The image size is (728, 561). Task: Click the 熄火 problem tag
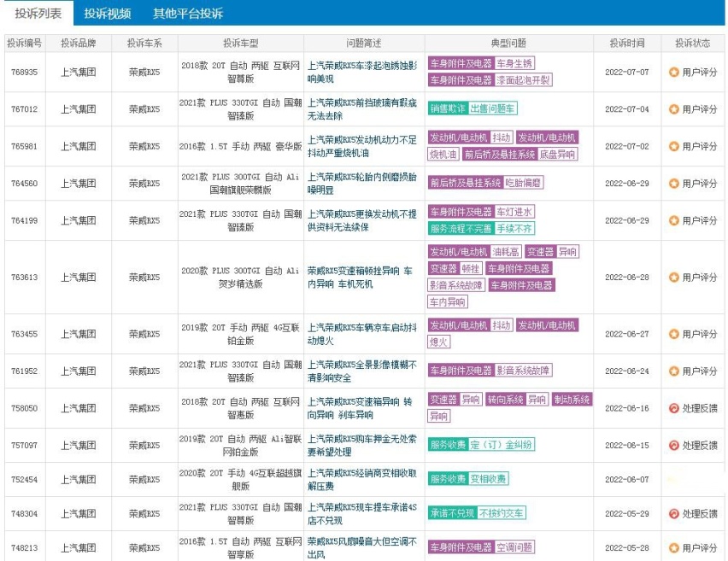(438, 342)
